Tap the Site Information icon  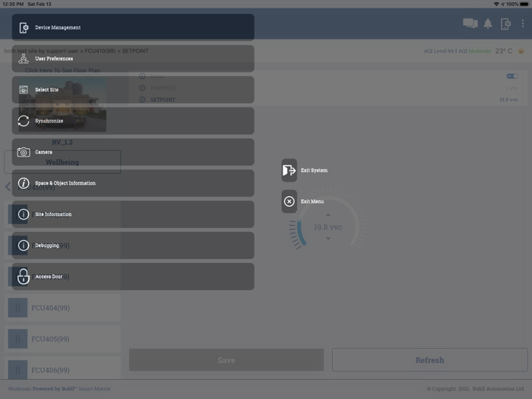tap(24, 214)
